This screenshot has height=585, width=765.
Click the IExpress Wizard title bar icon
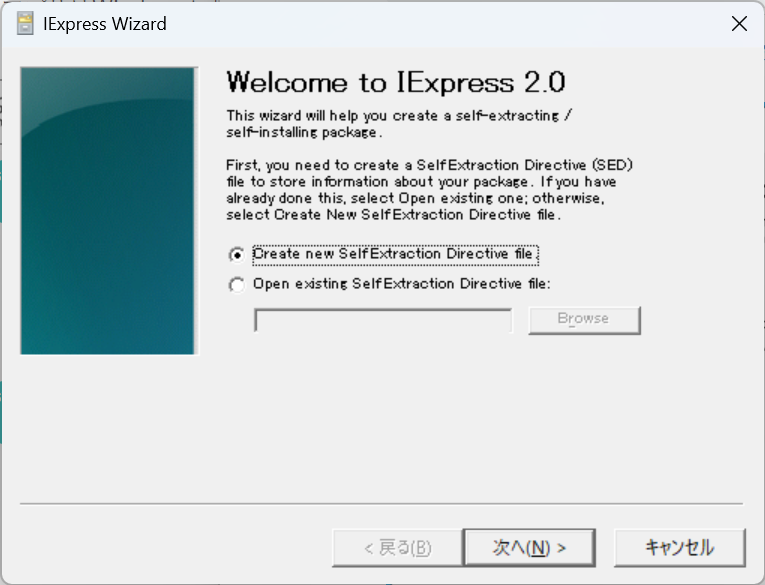[25, 23]
